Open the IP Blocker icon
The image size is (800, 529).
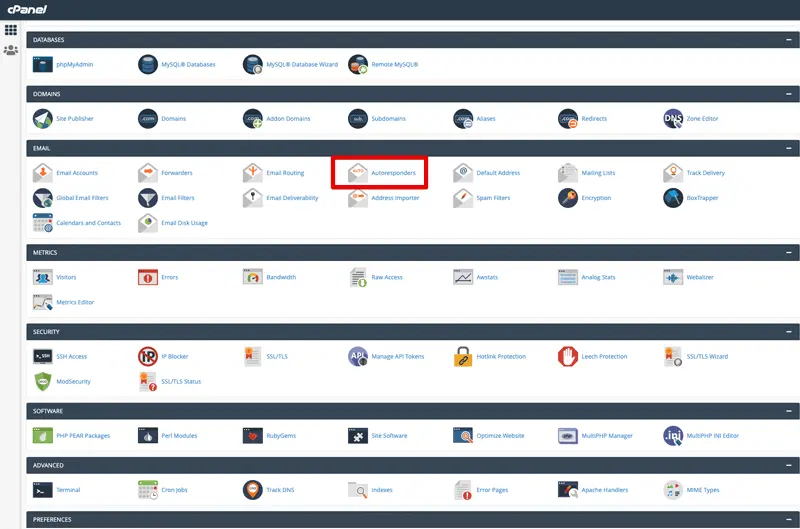point(148,356)
